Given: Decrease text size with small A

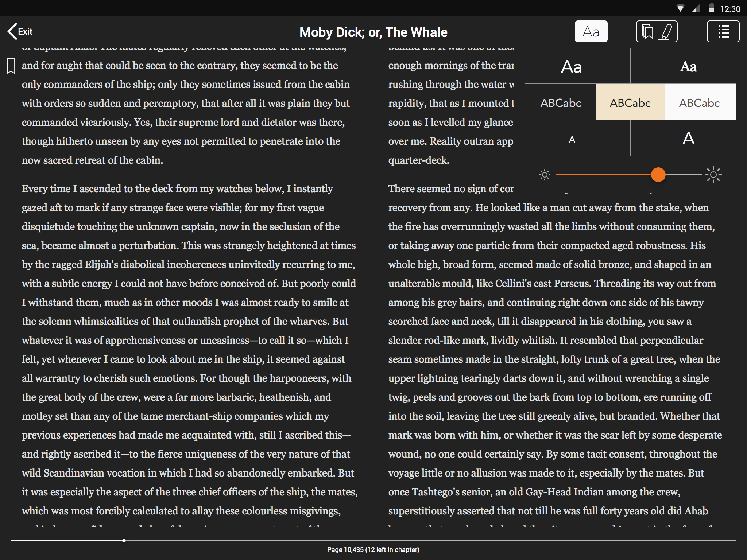Looking at the screenshot, I should pyautogui.click(x=572, y=139).
